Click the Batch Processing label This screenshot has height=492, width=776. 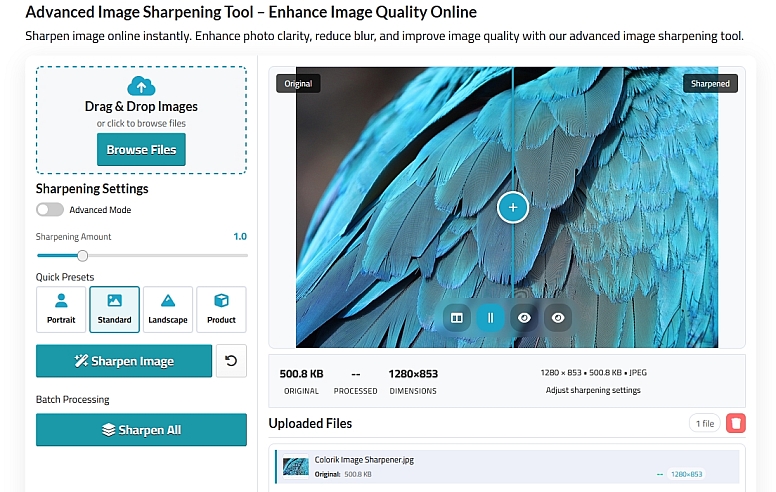coord(72,399)
